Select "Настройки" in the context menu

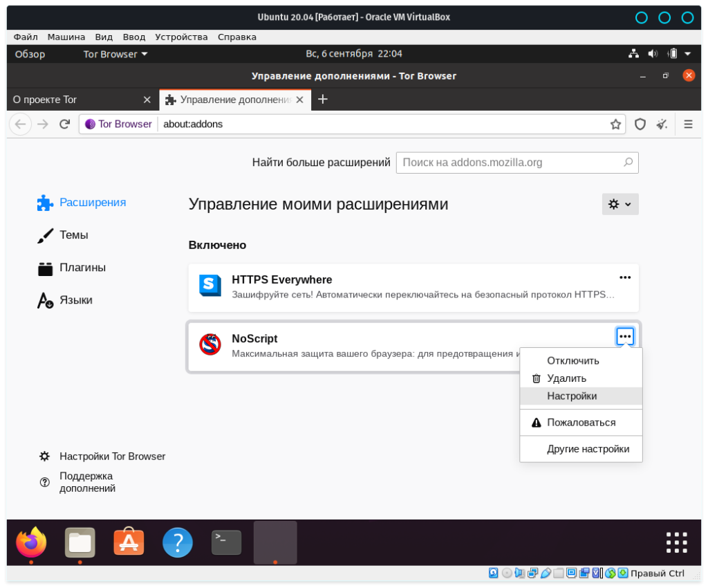572,396
